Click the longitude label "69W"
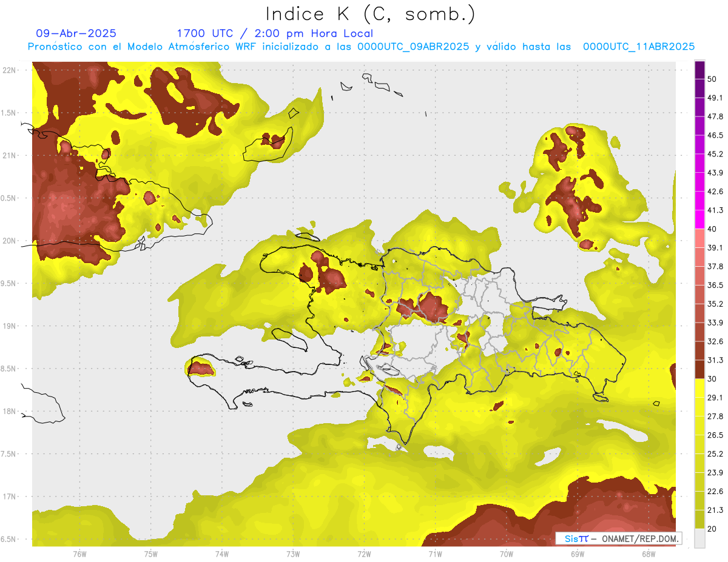The image size is (728, 562). coord(578,554)
